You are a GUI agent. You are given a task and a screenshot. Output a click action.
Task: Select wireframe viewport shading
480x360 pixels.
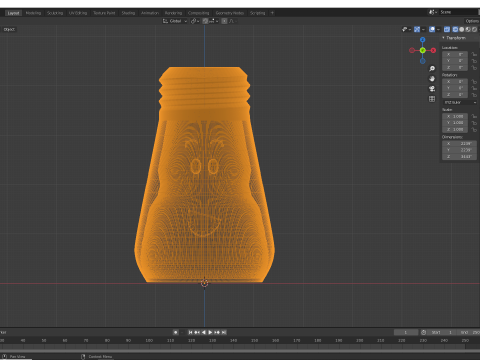point(455,29)
